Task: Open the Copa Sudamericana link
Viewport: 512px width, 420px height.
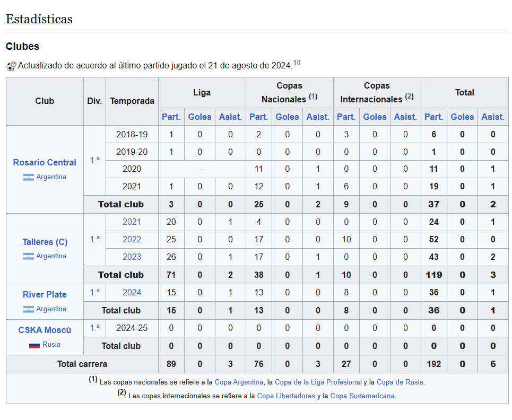Action: (x=362, y=396)
